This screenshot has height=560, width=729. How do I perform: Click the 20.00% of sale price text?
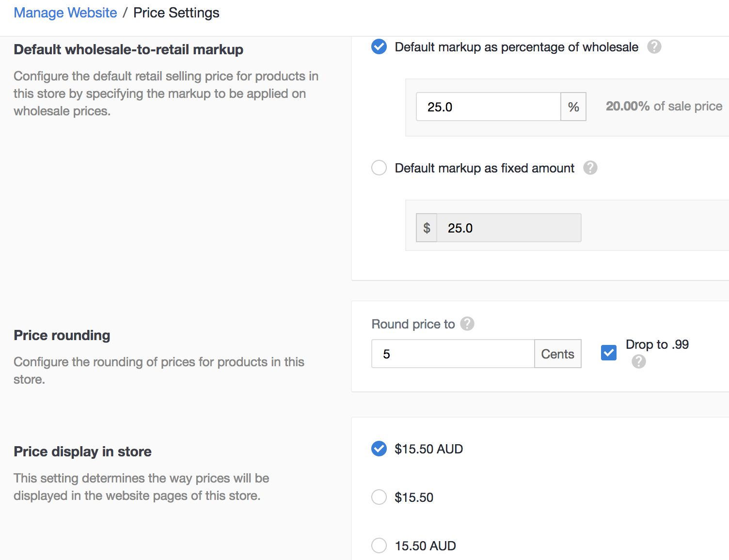664,107
